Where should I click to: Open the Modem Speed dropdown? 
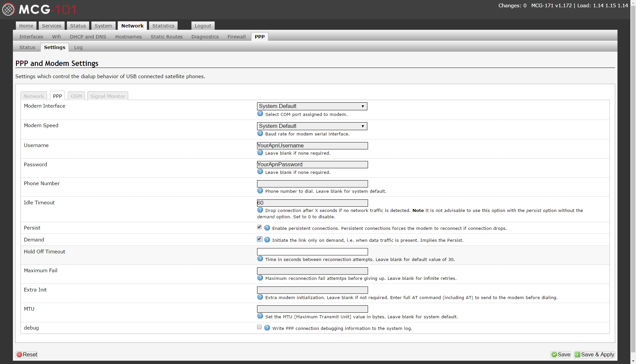click(312, 126)
